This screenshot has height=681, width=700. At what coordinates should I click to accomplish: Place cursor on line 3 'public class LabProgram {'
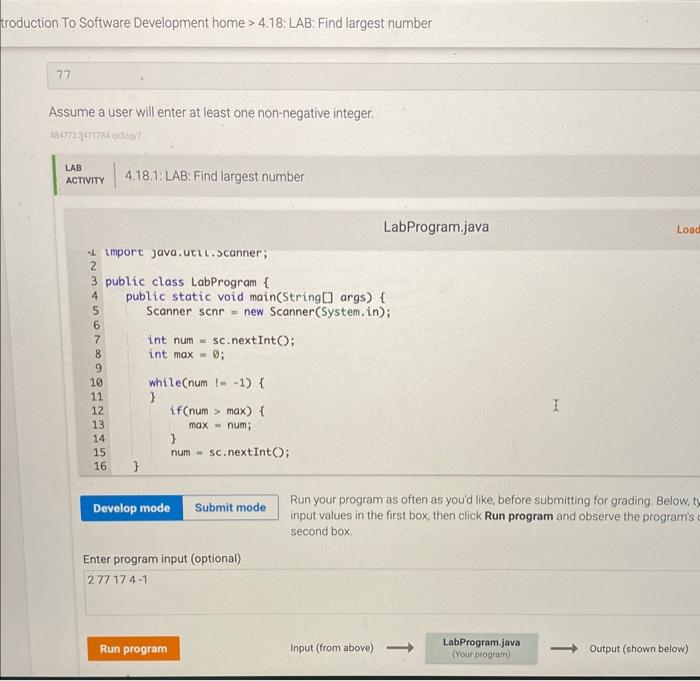tap(187, 282)
